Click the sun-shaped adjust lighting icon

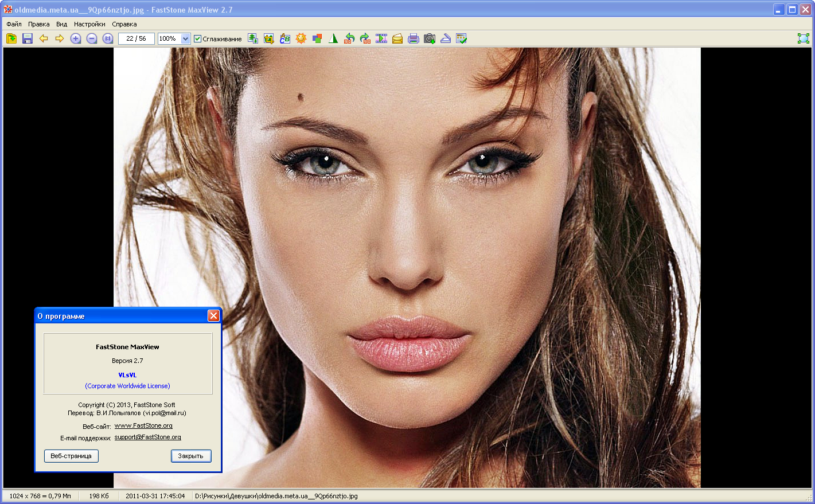coord(301,38)
